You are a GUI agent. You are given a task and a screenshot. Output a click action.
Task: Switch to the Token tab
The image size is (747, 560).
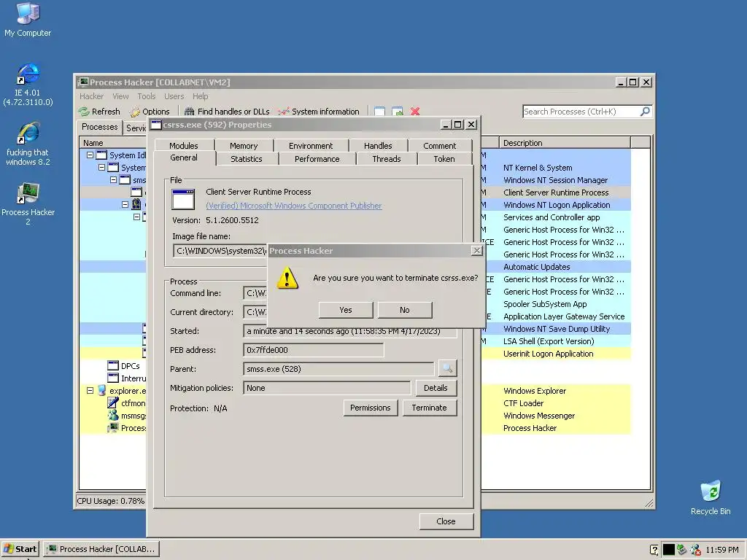point(444,159)
